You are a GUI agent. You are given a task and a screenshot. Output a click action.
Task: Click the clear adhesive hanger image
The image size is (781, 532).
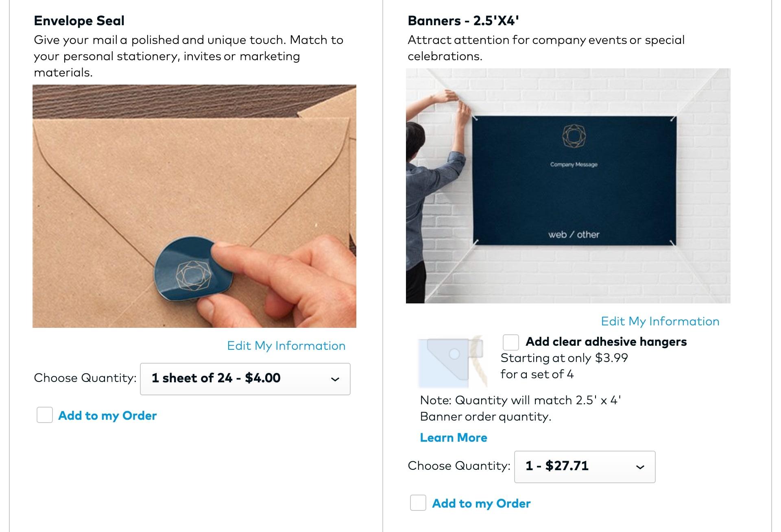(x=452, y=361)
